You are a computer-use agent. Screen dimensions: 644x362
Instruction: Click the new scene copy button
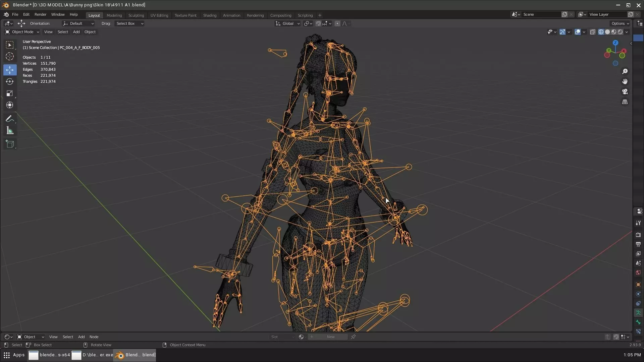[x=565, y=14]
